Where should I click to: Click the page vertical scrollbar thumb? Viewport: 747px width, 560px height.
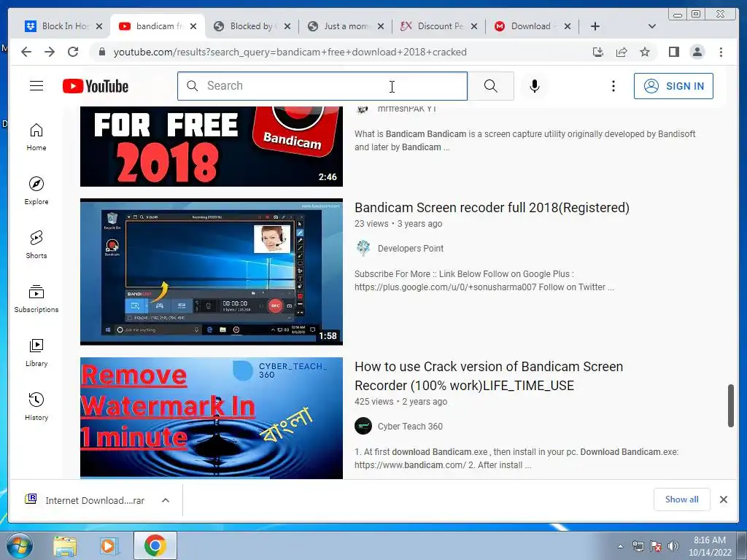(731, 405)
